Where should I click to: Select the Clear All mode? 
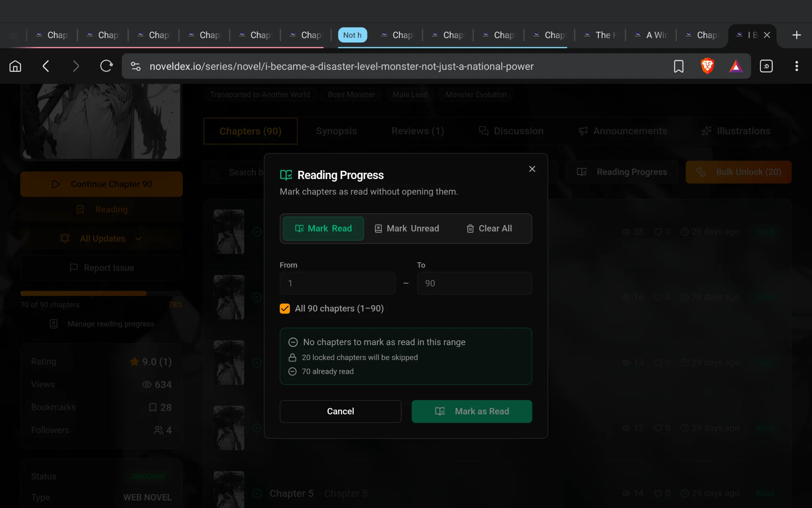point(489,229)
